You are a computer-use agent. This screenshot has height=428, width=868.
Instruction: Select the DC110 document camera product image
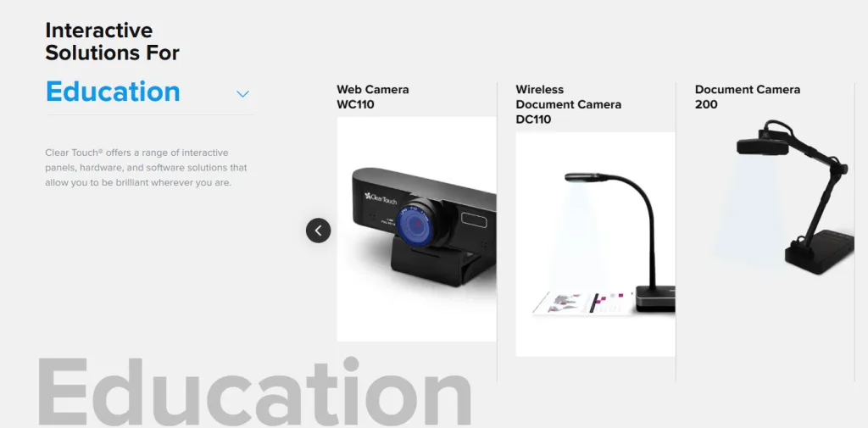pos(596,244)
